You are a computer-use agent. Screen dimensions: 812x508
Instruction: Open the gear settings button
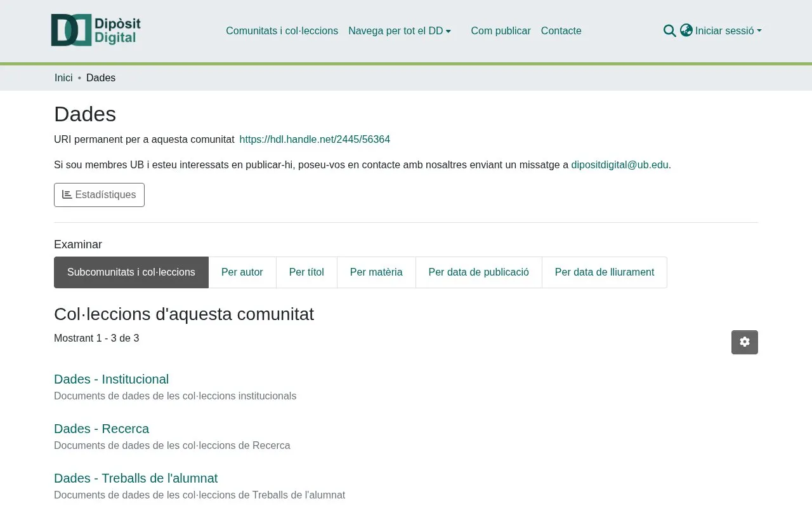pos(745,342)
